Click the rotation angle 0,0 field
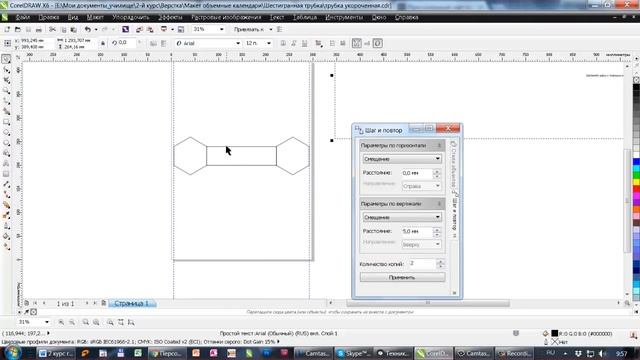Image resolution: width=640 pixels, height=360 pixels. tap(126, 43)
